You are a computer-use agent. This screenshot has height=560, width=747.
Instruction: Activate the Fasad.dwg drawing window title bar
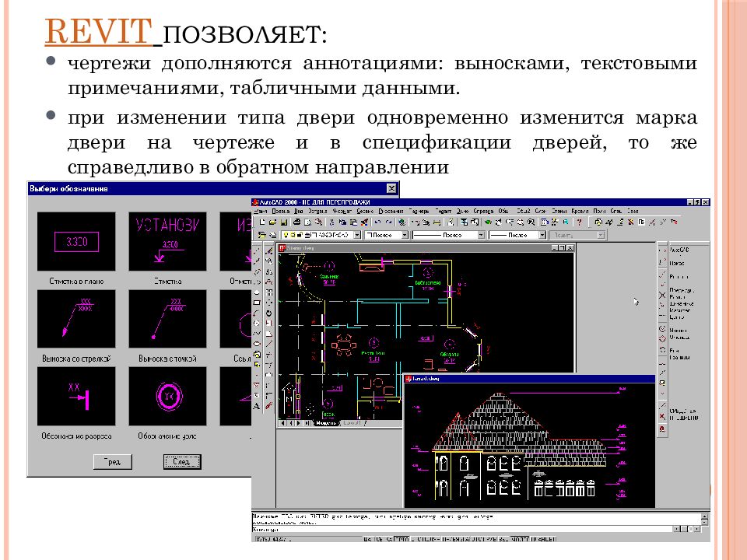coord(529,379)
